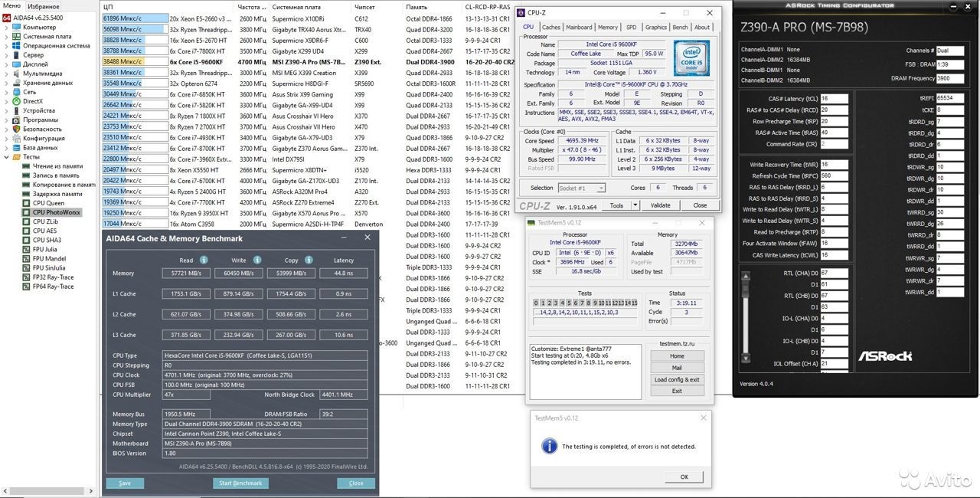The width and height of the screenshot is (980, 498).
Task: Select the Хранение данных icon
Action: (x=17, y=83)
